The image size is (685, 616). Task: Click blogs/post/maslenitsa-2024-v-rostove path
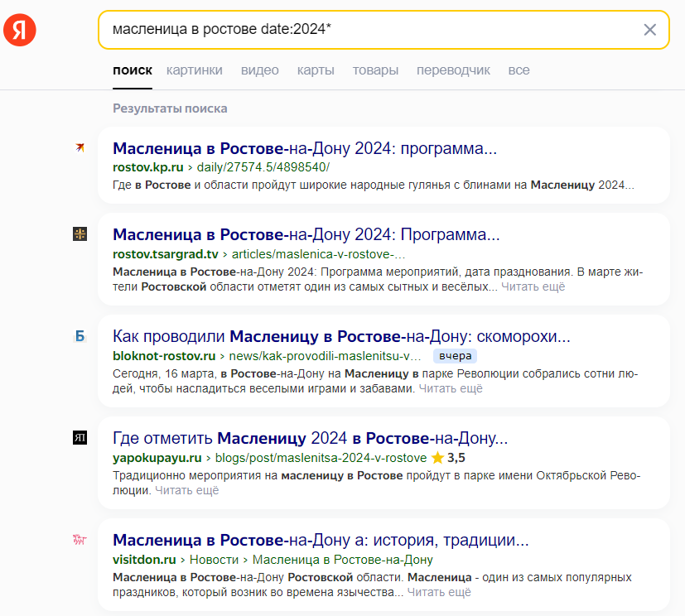tap(321, 458)
